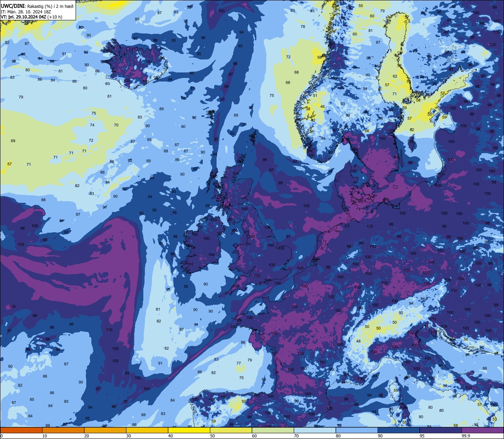Click the 'UWC/DINI' title text
This screenshot has height=439, width=504.
click(12, 6)
